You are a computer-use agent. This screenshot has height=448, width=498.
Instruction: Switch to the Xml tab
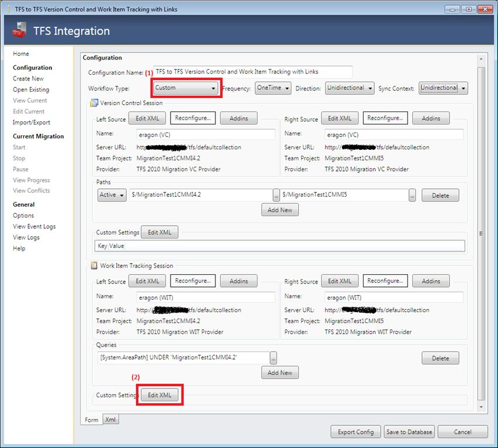[110, 419]
